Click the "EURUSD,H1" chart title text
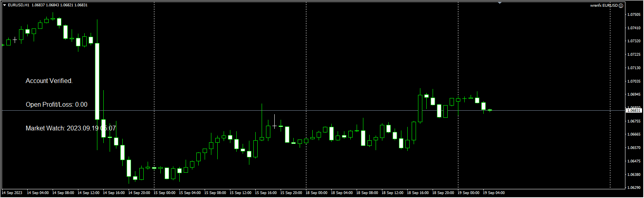 click(x=18, y=5)
